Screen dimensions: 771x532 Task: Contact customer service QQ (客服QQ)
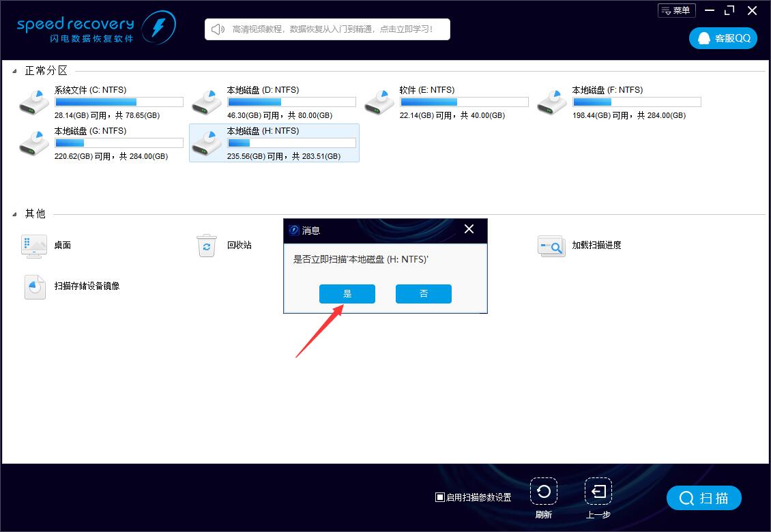[x=723, y=38]
